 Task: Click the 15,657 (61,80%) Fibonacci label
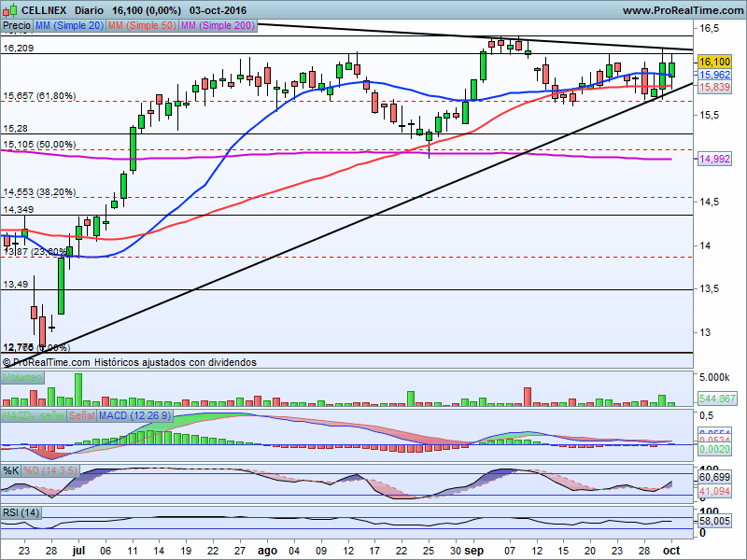[x=39, y=96]
